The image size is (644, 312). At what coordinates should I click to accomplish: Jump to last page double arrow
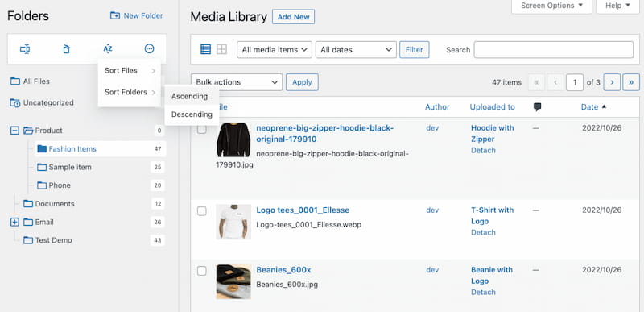(631, 82)
